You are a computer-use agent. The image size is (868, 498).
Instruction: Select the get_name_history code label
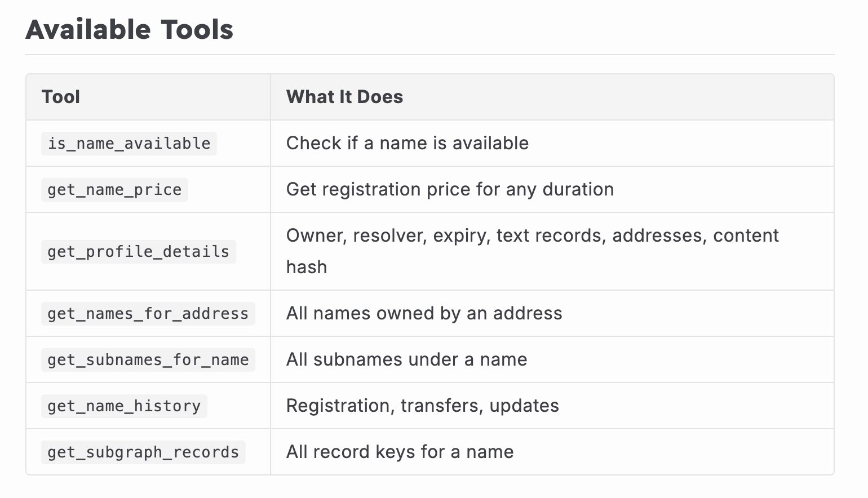pyautogui.click(x=124, y=406)
